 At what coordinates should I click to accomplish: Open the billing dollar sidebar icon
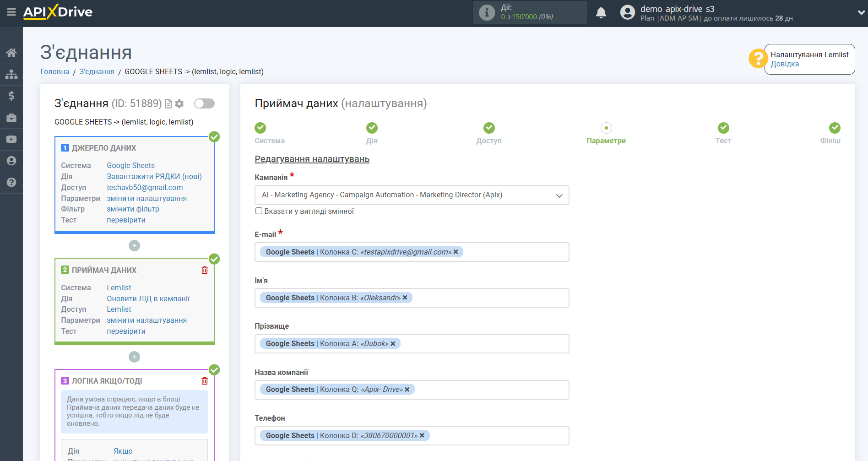click(11, 96)
